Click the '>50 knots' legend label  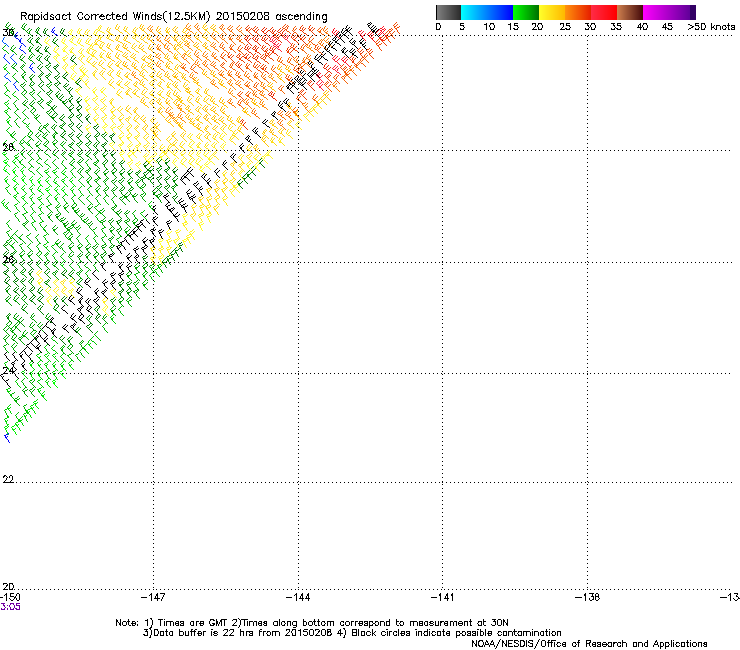[x=711, y=27]
